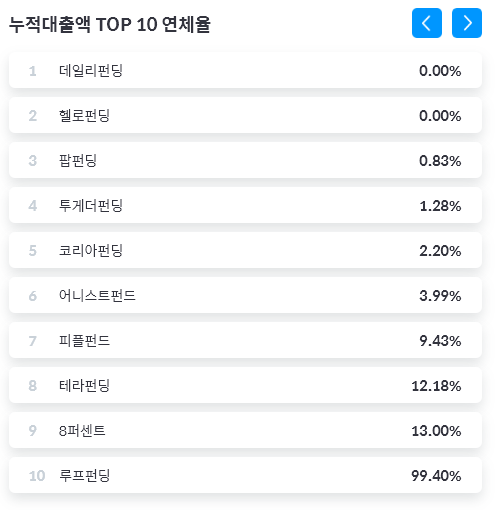Open the 피플펀드 ranking entry
Screen dimensions: 499x510
(x=245, y=340)
